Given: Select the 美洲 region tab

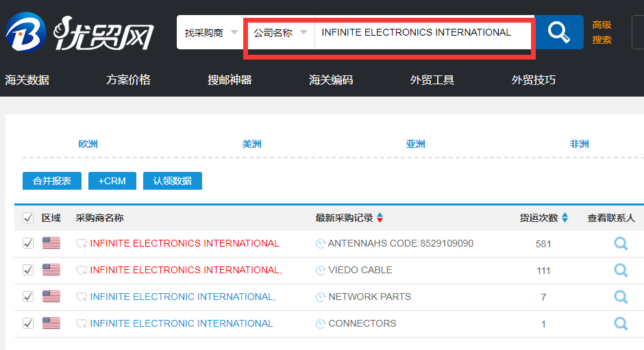Looking at the screenshot, I should coord(251,144).
